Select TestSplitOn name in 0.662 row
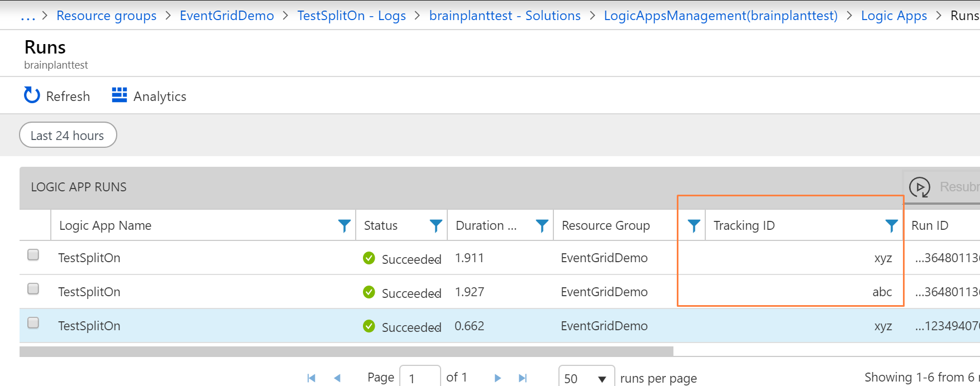 89,326
